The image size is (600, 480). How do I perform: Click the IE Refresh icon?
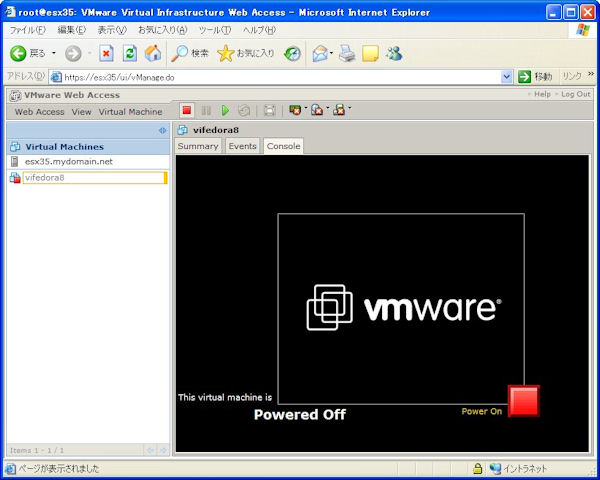coord(130,54)
